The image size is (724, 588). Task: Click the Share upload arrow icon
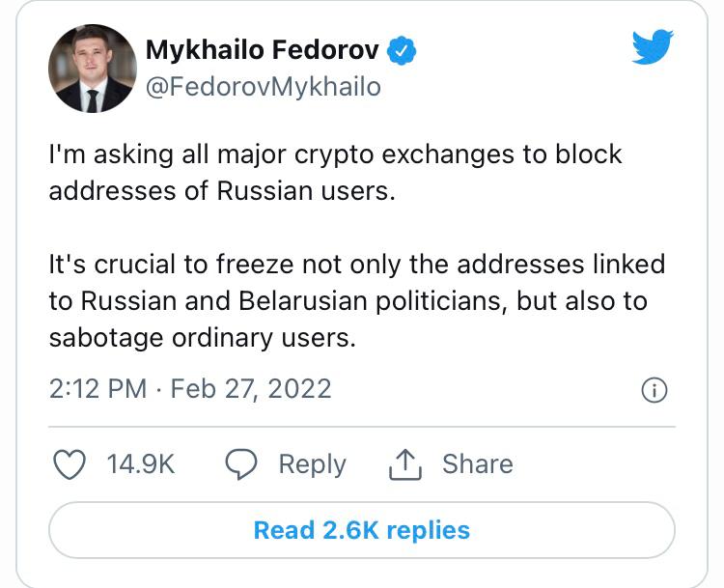click(x=406, y=464)
